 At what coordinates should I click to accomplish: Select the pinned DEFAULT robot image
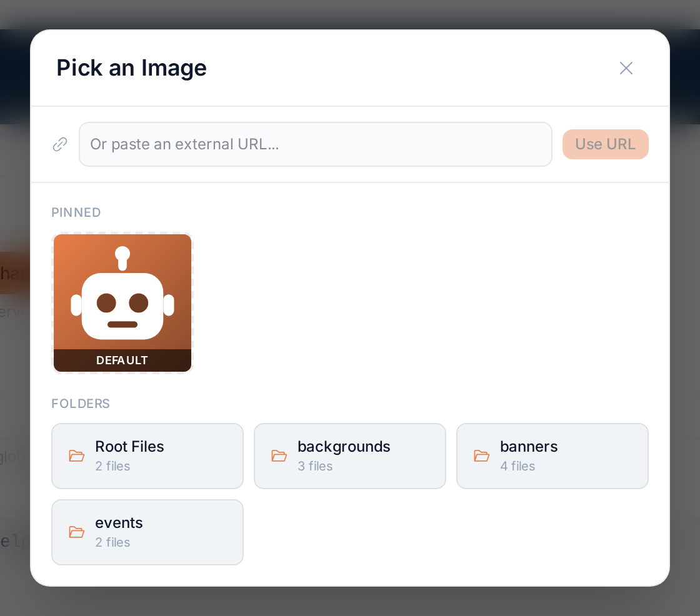click(x=122, y=302)
